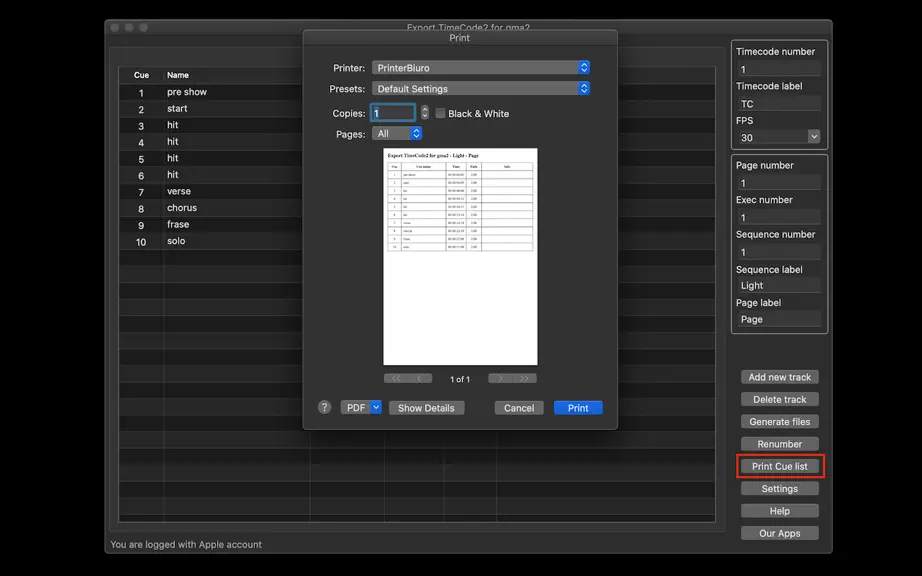Jump to last preview page arrows

(x=525, y=379)
